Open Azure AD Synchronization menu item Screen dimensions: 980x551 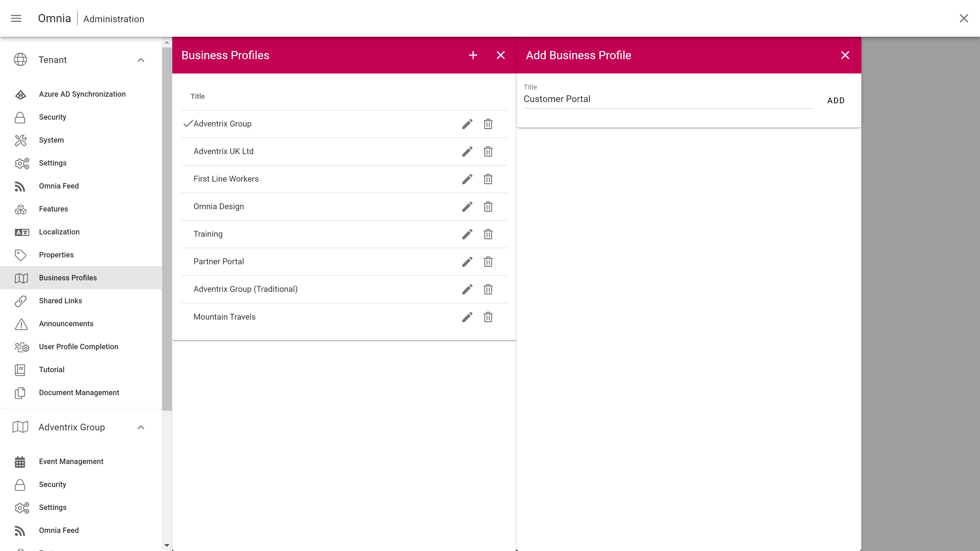(82, 94)
